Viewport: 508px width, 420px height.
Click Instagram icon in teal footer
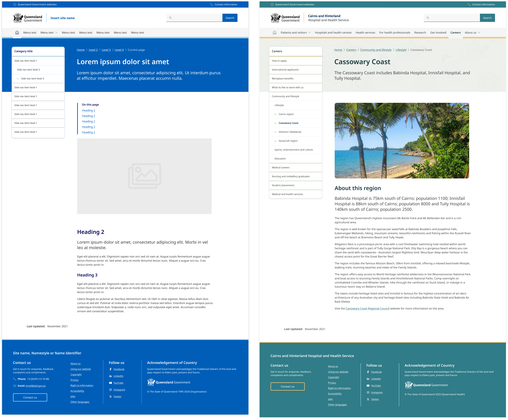[x=368, y=393]
